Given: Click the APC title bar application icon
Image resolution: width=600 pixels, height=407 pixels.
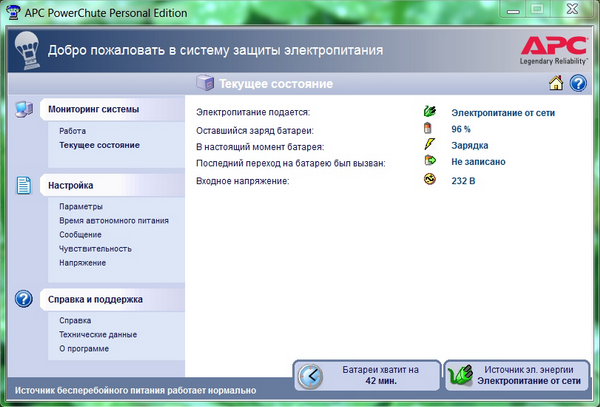Looking at the screenshot, I should (13, 12).
